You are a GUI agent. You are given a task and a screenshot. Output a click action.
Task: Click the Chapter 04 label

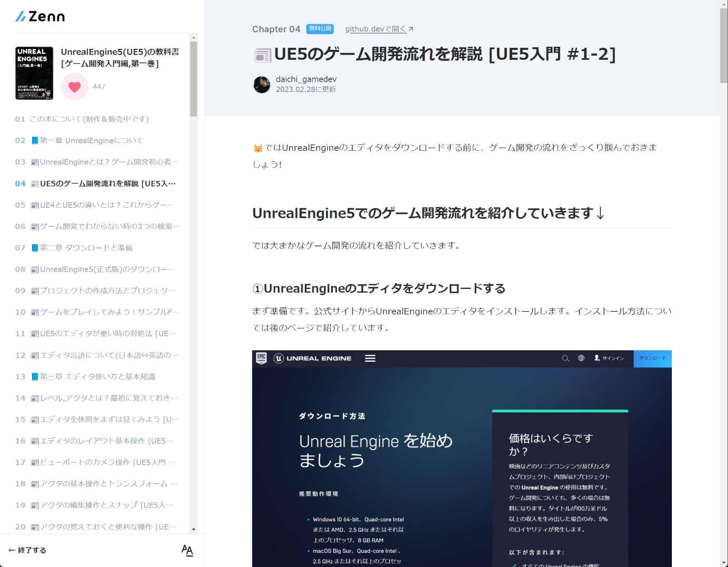click(x=276, y=29)
